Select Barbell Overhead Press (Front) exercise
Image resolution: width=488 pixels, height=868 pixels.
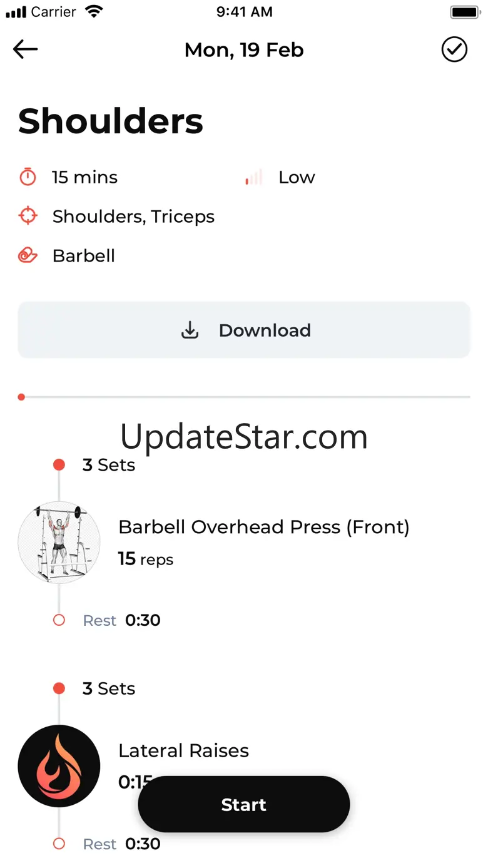click(263, 527)
